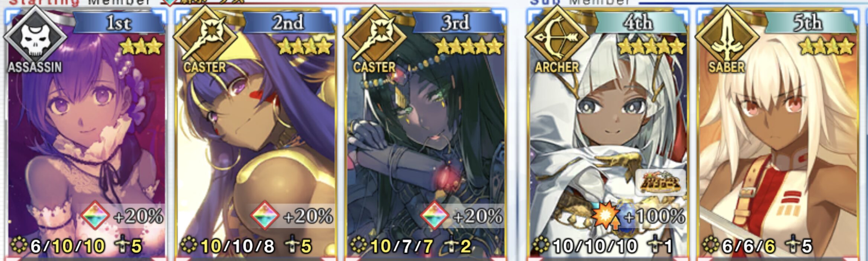This screenshot has height=261, width=868.
Task: Click the craft essence badge on Archer card
Action: 660,182
